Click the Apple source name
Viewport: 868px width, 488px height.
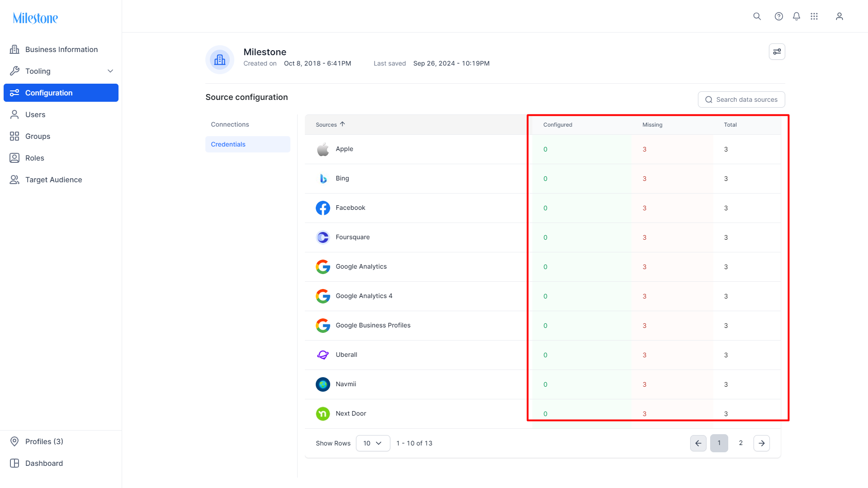pyautogui.click(x=344, y=149)
